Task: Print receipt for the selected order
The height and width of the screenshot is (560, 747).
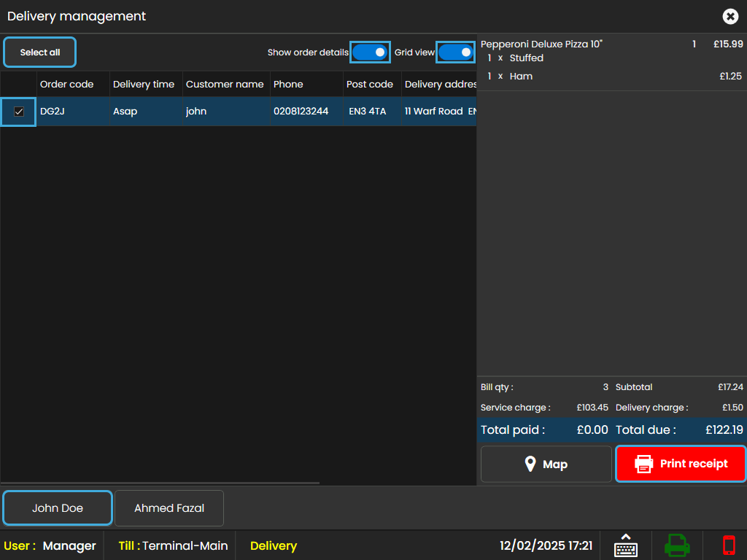Action: click(681, 464)
